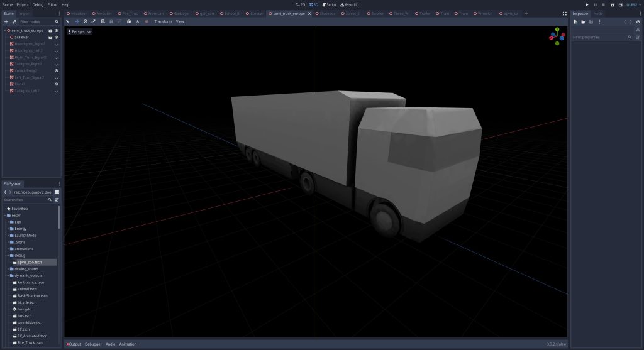Image resolution: width=644 pixels, height=350 pixels.
Task: Click the Play Scene clapperboard icon
Action: point(612,4)
